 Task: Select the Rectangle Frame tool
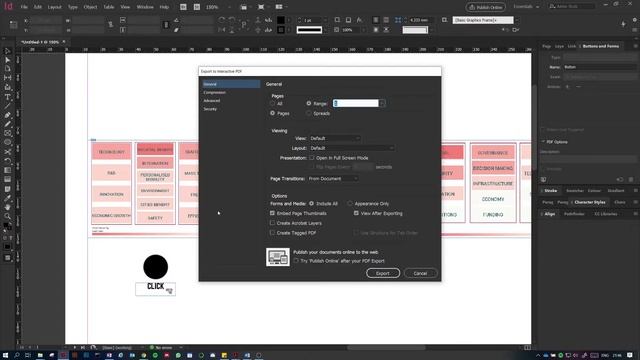pyautogui.click(x=7, y=133)
